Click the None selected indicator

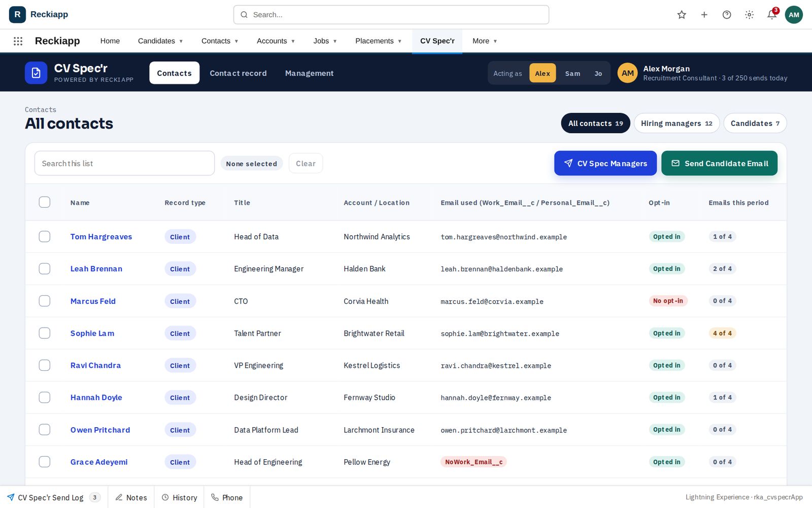click(x=252, y=164)
